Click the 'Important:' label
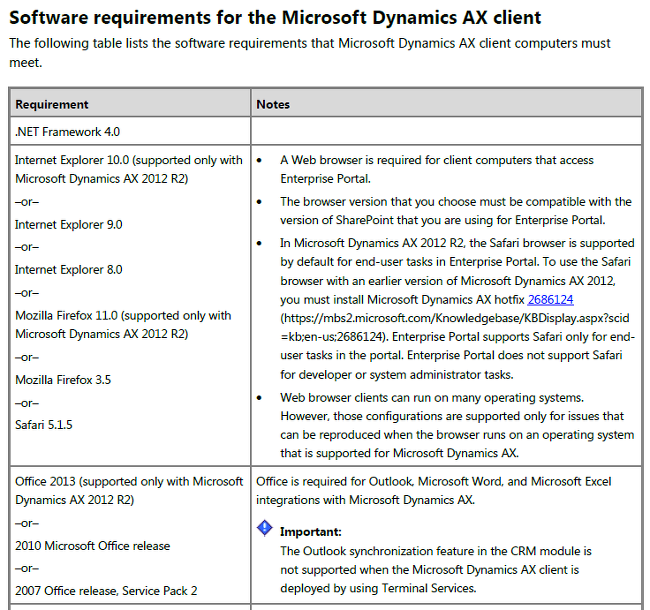Image resolution: width=650 pixels, height=610 pixels. coord(311,532)
